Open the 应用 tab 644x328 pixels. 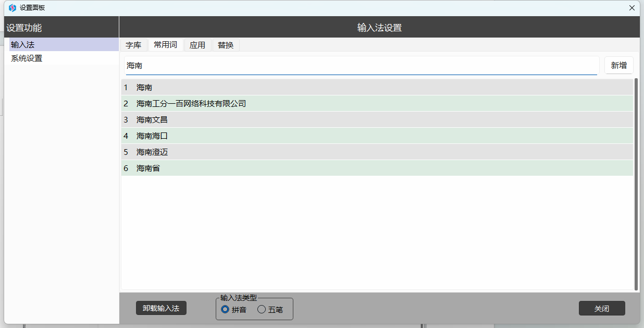[x=197, y=45]
